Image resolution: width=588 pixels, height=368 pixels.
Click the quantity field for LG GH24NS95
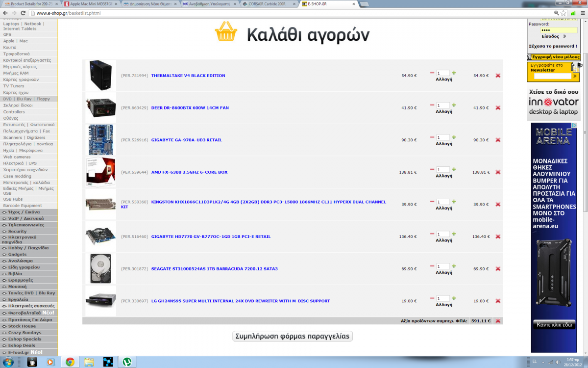coord(443,298)
